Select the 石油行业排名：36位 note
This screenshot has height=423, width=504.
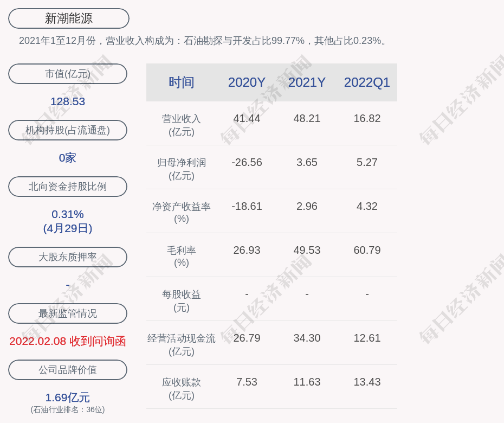pos(68,410)
